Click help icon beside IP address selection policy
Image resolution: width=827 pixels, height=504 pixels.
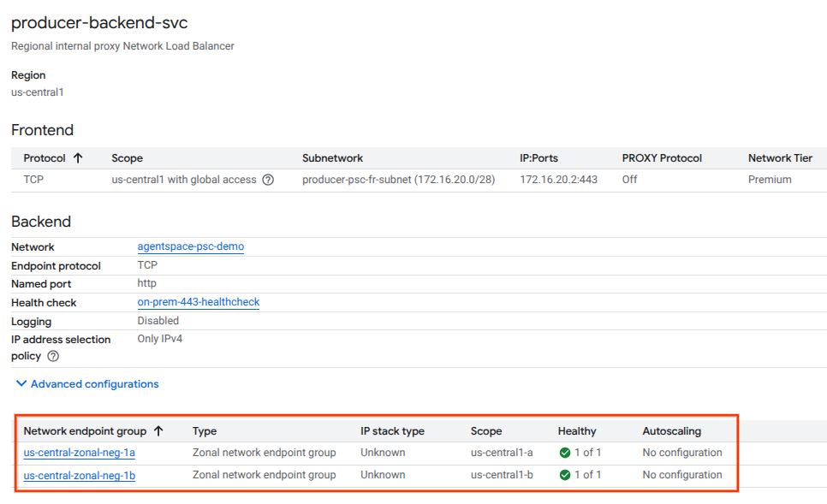[53, 356]
